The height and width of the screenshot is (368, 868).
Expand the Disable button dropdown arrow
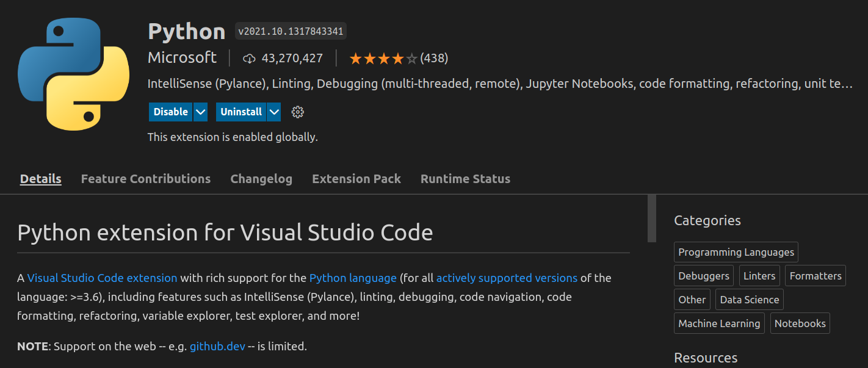(x=201, y=112)
